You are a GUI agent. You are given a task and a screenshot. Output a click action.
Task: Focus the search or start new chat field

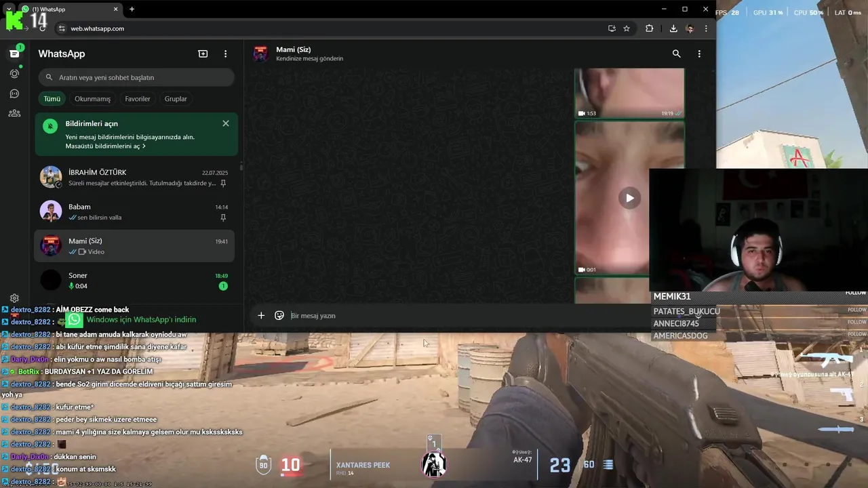(136, 77)
